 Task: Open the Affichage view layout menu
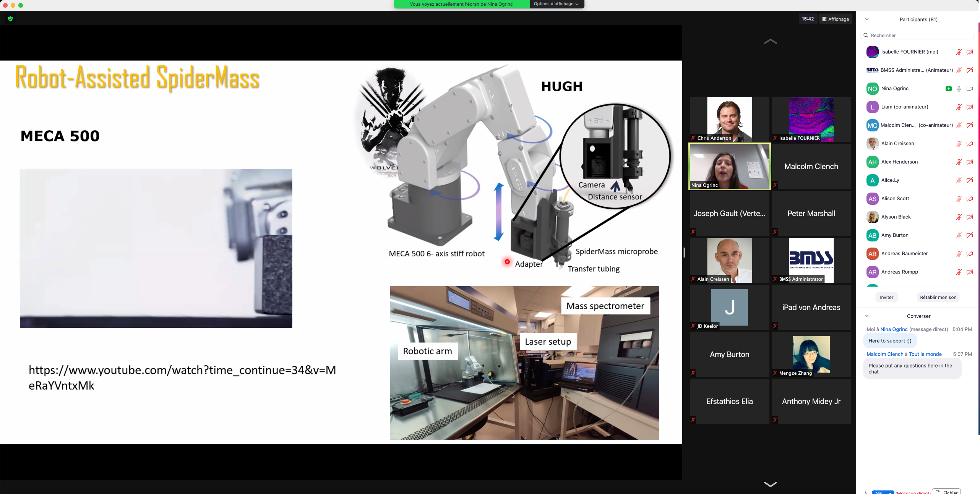point(836,19)
